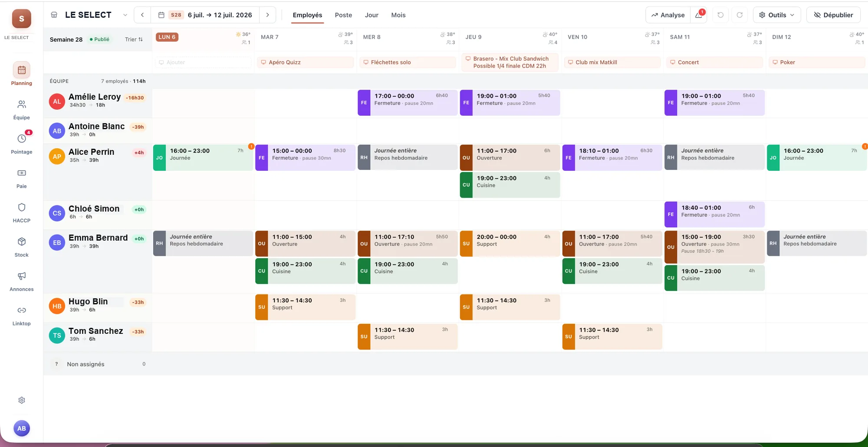Go to next week arrow

(268, 15)
